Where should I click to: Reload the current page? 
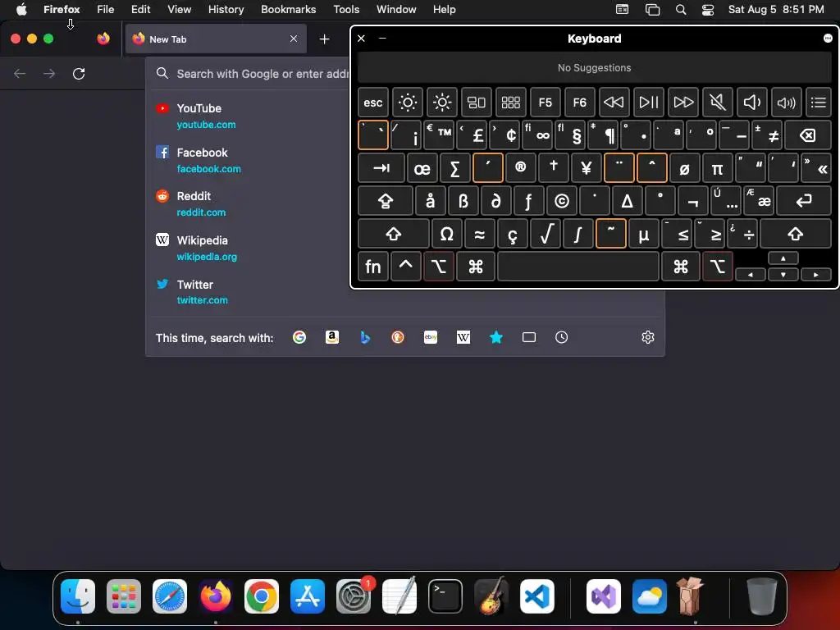pos(79,73)
